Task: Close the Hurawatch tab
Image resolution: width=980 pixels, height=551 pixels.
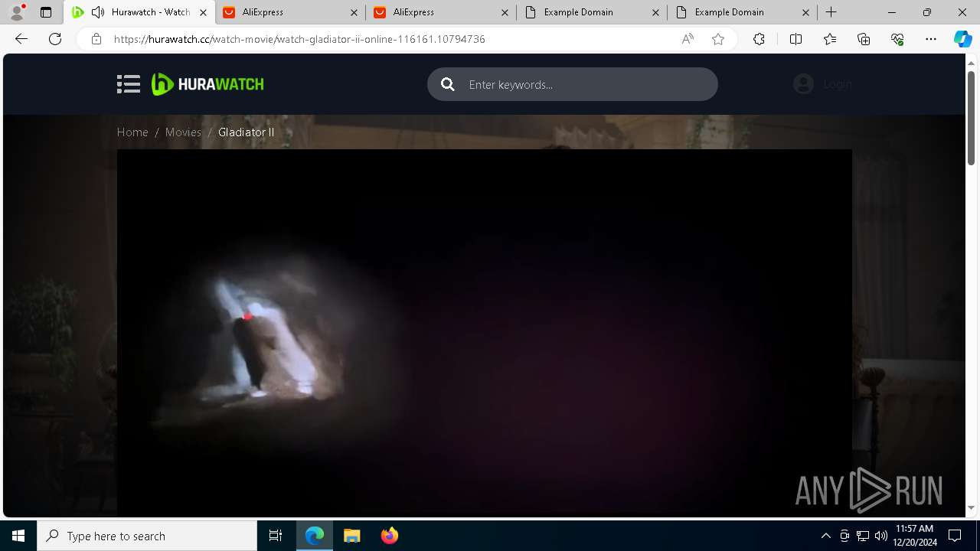Action: (x=203, y=12)
